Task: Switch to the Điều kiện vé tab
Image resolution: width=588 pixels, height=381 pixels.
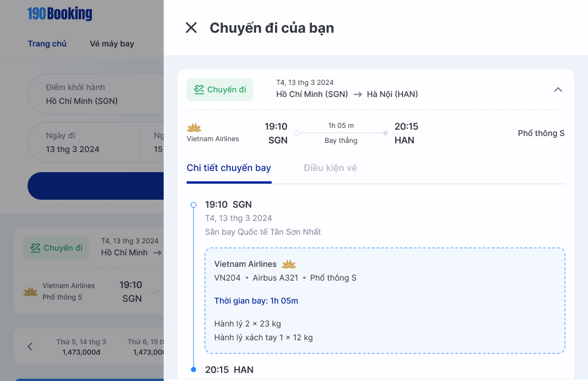Action: (x=330, y=168)
